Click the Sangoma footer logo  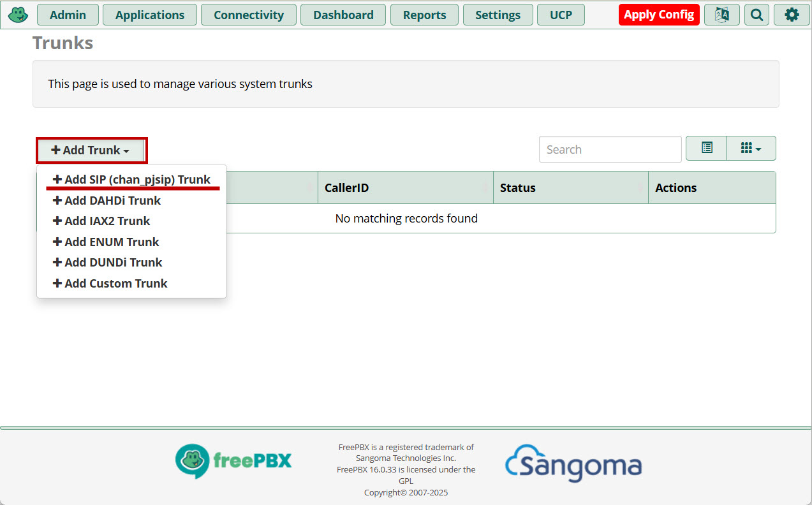point(573,464)
